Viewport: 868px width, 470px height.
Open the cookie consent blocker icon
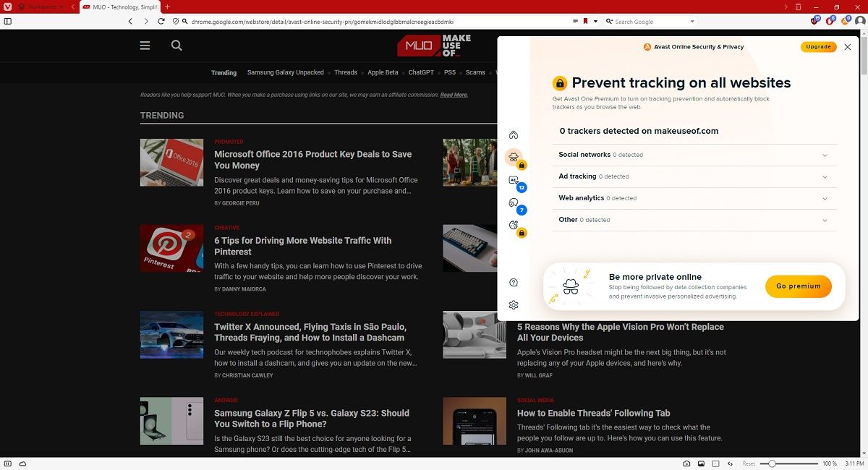coord(514,225)
